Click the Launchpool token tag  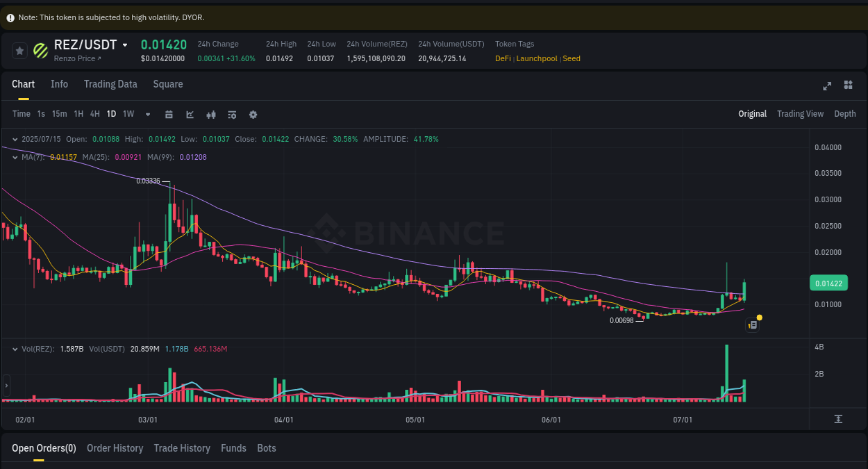point(536,58)
